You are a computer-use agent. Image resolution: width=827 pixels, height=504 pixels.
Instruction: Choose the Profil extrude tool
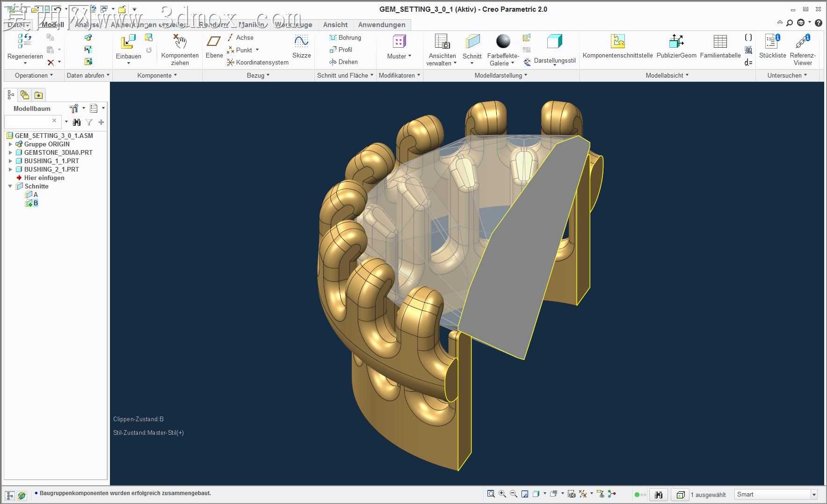(x=341, y=50)
